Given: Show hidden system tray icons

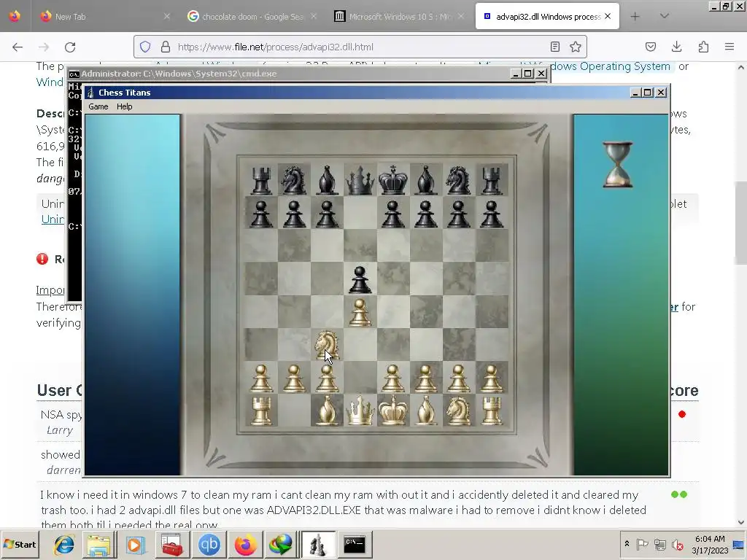Looking at the screenshot, I should (x=627, y=544).
